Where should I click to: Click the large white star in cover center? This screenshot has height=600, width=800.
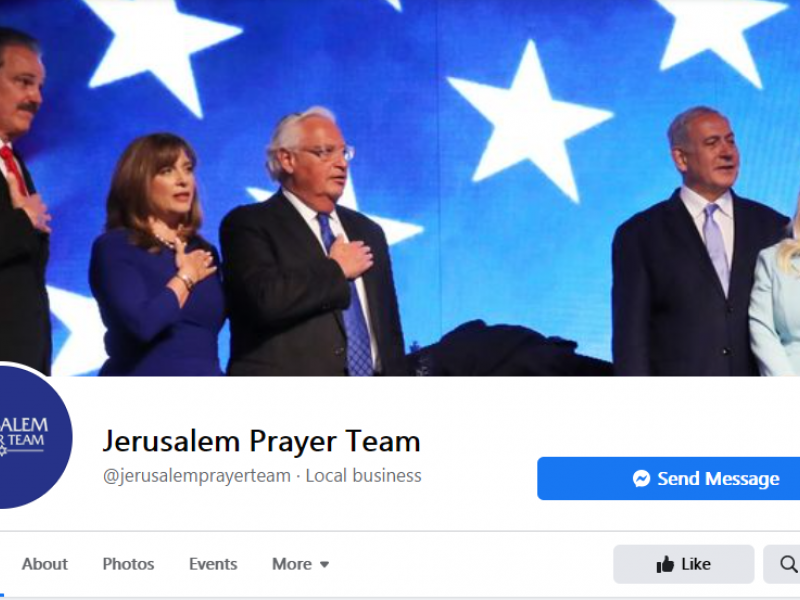(x=530, y=120)
